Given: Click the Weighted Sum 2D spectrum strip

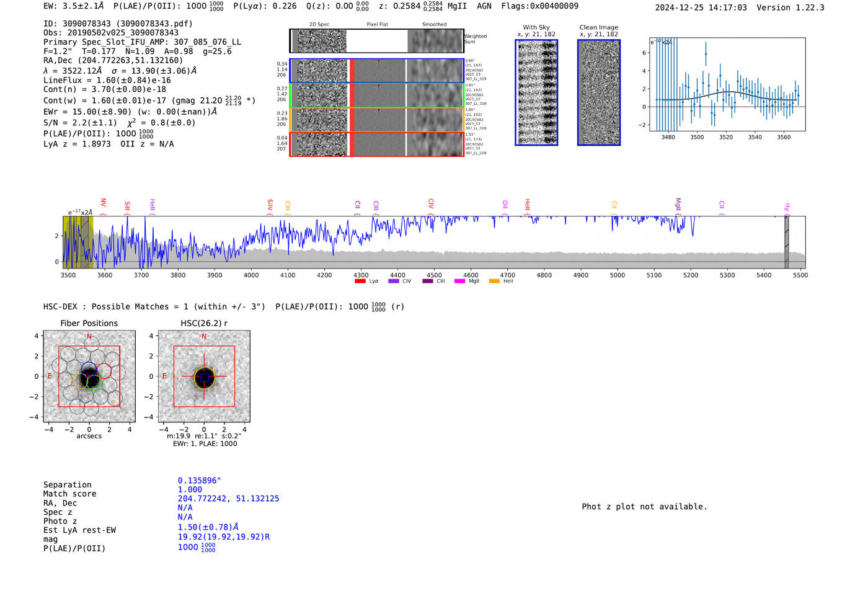Looking at the screenshot, I should pyautogui.click(x=377, y=41).
